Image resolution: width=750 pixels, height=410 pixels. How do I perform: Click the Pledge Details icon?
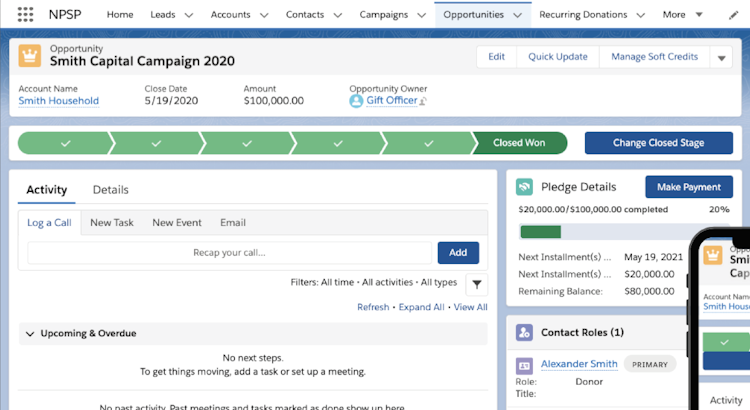[x=524, y=187]
